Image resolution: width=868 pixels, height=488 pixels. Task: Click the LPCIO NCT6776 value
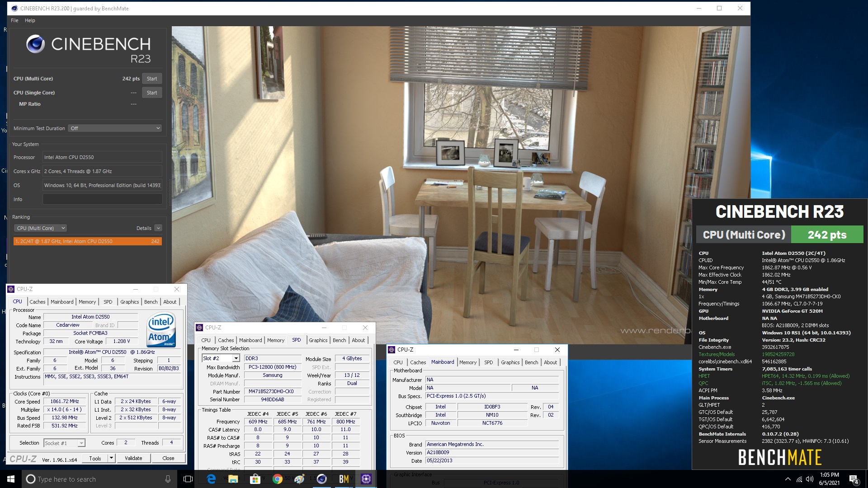(492, 423)
